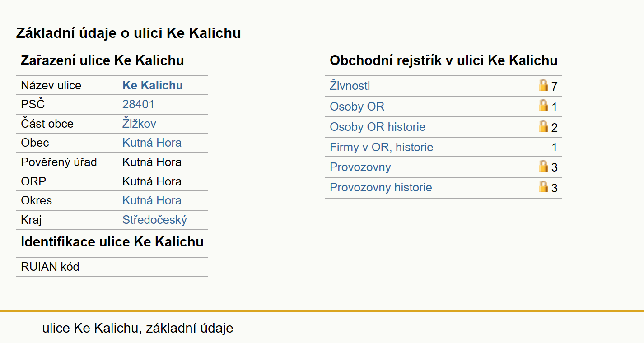Click the bold Ke Kalichu street name link
Screen dimensions: 644x343
point(153,85)
